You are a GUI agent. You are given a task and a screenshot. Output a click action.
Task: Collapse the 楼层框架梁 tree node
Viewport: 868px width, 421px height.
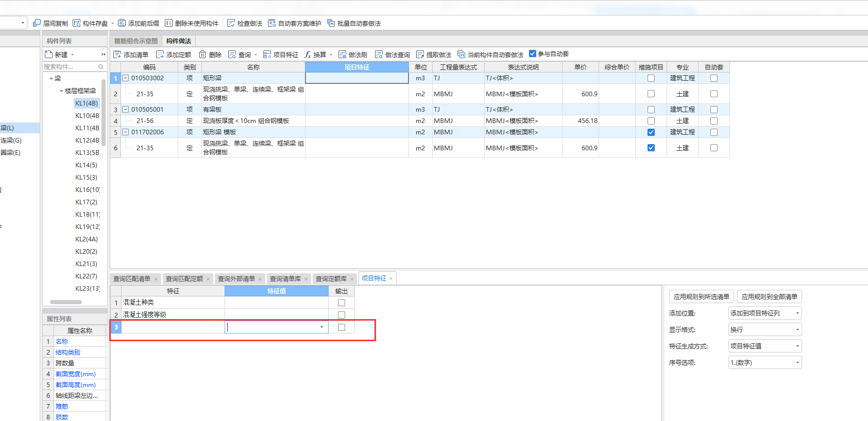[61, 91]
